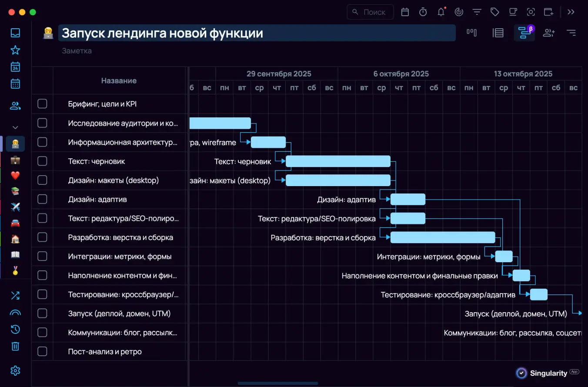Open Settings gear in sidebar
The width and height of the screenshot is (588, 387).
pos(15,370)
